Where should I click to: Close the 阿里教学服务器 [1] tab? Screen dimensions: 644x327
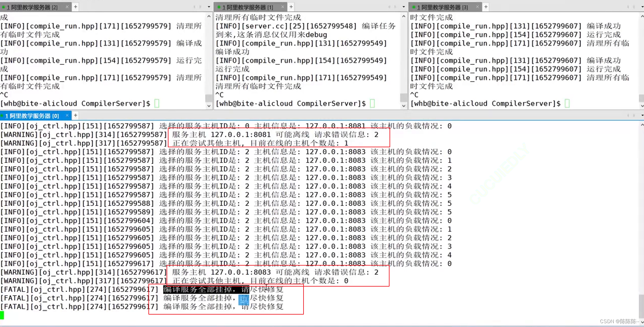coord(283,7)
